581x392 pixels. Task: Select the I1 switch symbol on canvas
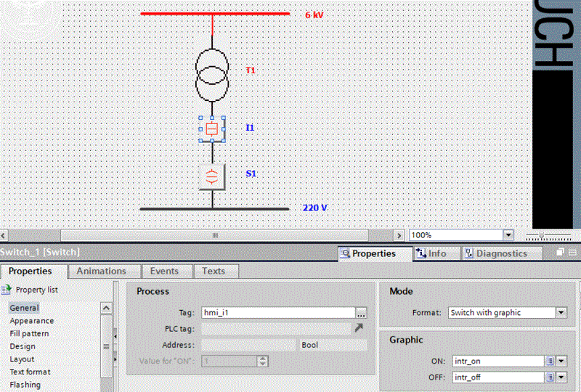tap(211, 128)
